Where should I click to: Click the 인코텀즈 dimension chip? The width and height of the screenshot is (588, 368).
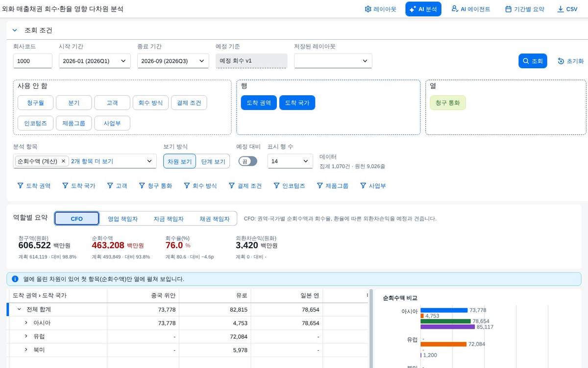pyautogui.click(x=35, y=123)
